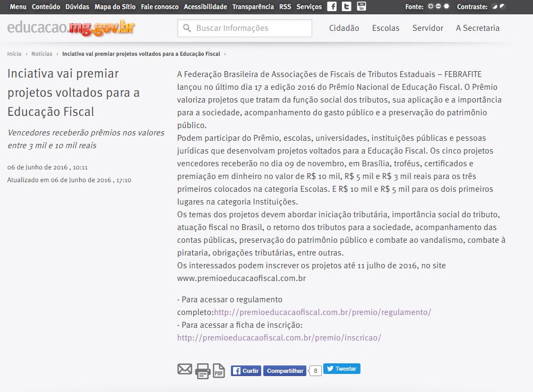Expand the Escolas navigation menu

pos(385,28)
